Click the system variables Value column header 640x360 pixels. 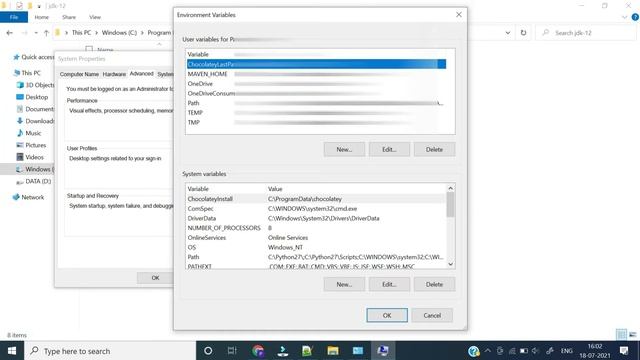click(x=275, y=189)
